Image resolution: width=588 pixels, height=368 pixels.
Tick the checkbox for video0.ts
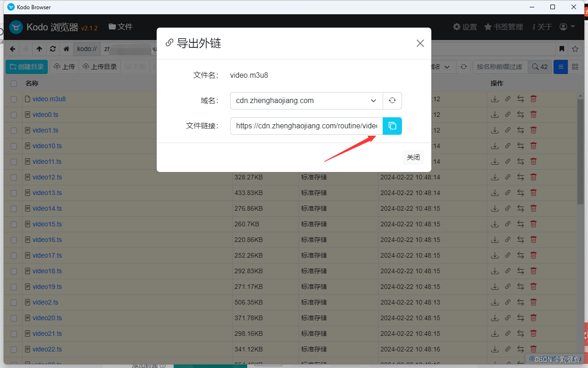(x=14, y=115)
